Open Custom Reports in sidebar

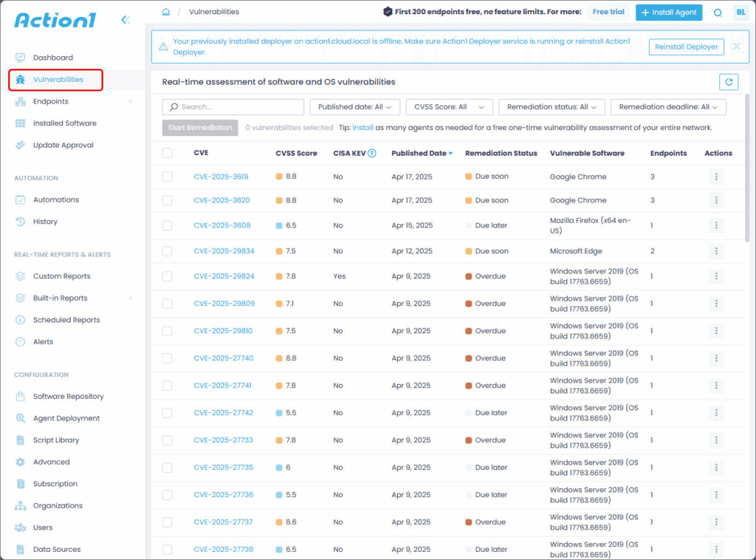point(62,276)
